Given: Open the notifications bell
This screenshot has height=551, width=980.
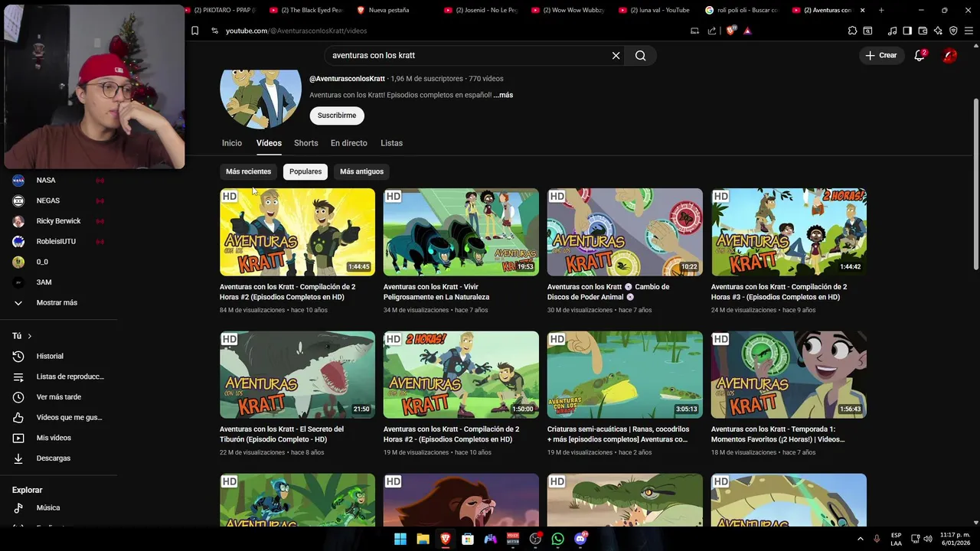Looking at the screenshot, I should point(920,55).
